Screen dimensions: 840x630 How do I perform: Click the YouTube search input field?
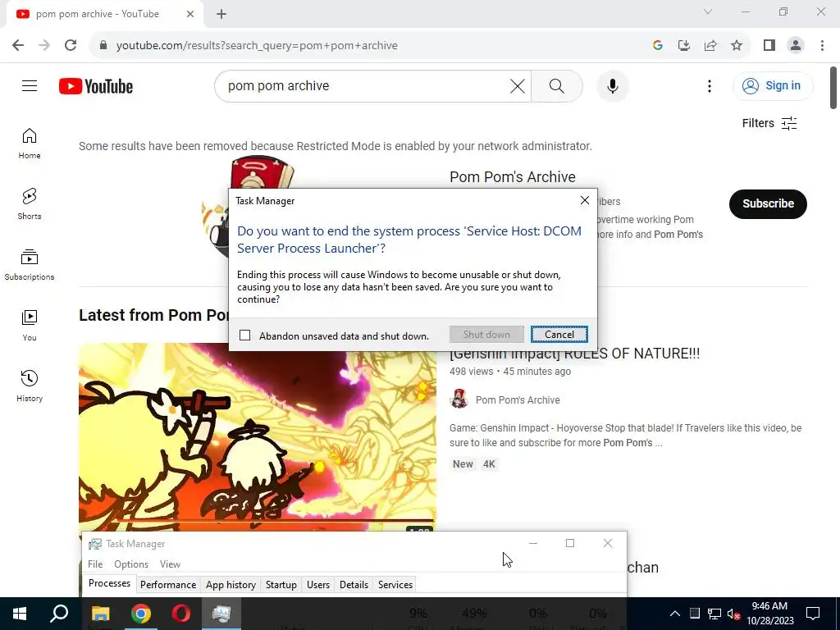coord(364,85)
